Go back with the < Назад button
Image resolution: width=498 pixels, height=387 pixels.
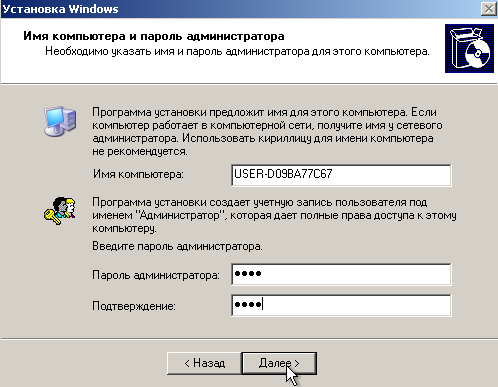[204, 363]
